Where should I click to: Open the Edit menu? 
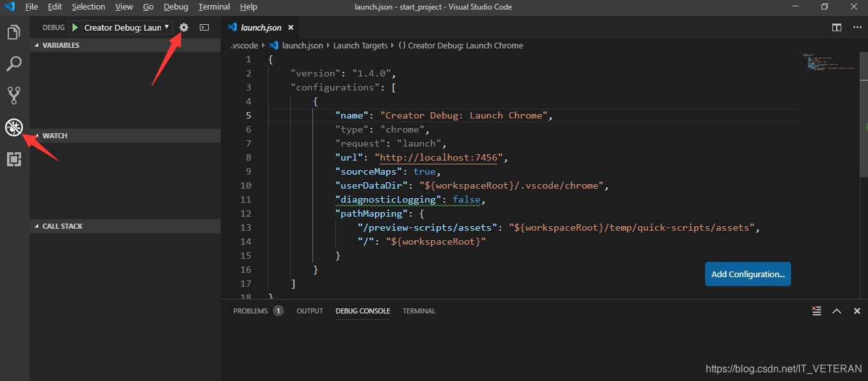[x=55, y=7]
